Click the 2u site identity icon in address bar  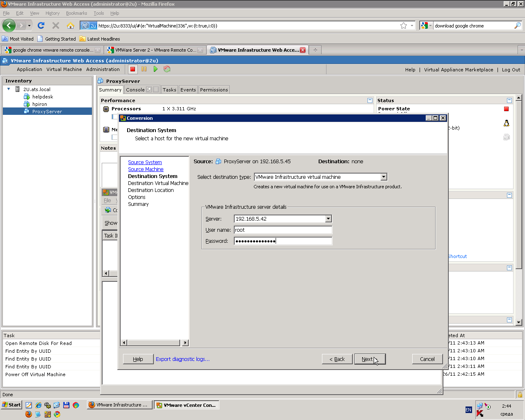pyautogui.click(x=89, y=25)
